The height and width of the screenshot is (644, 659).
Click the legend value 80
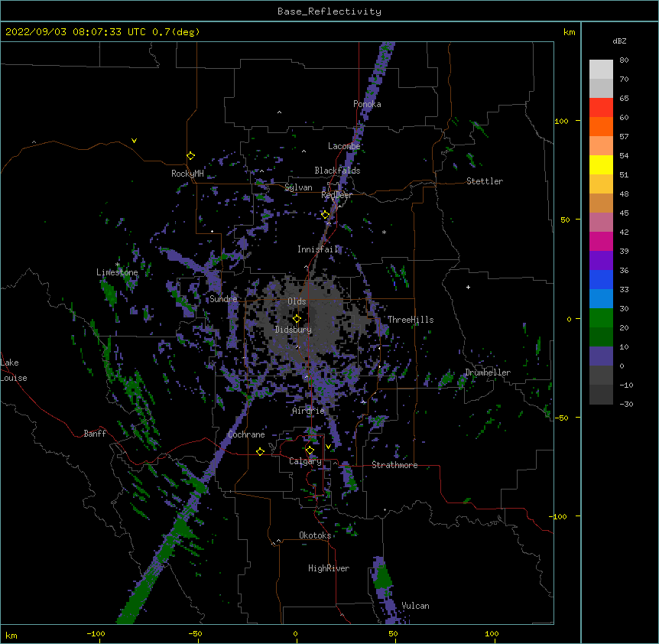coord(624,60)
